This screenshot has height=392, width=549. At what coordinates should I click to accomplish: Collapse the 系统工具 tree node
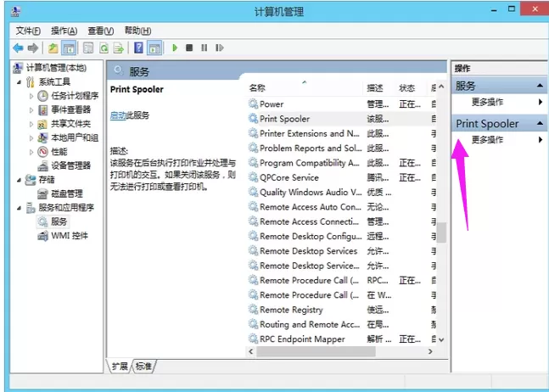pos(19,82)
